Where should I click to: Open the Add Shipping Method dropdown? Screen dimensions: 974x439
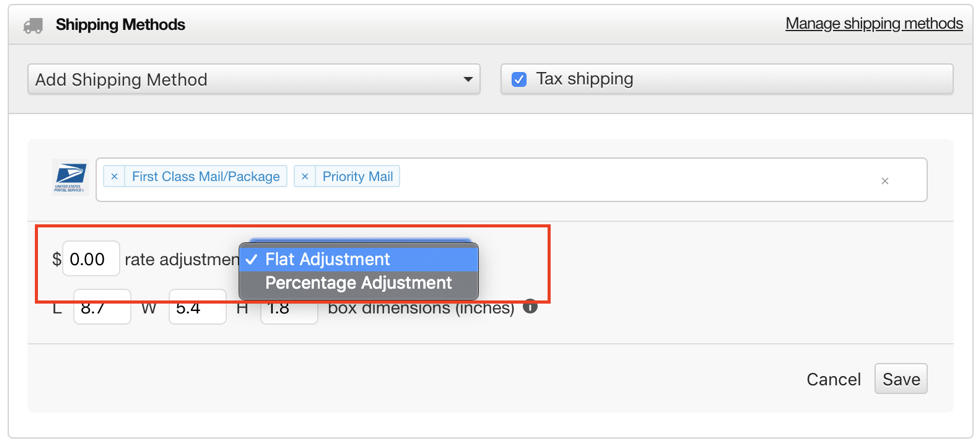pos(254,79)
